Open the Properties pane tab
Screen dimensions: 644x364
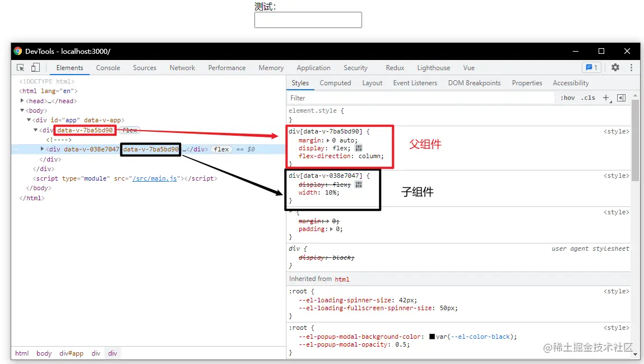[x=527, y=83]
